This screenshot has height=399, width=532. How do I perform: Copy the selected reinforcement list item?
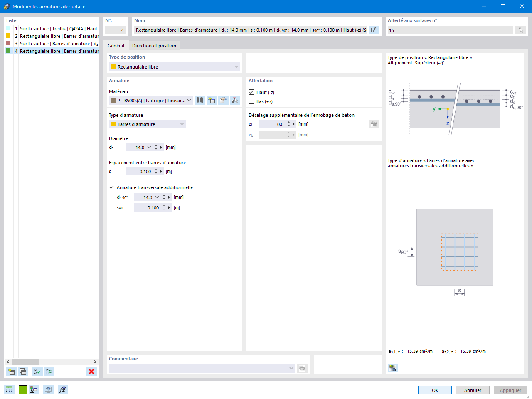pos(23,372)
